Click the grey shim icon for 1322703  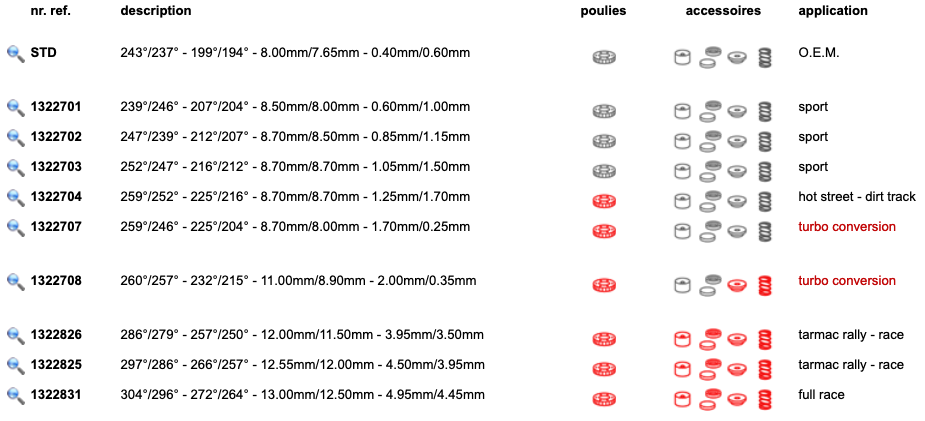click(711, 171)
